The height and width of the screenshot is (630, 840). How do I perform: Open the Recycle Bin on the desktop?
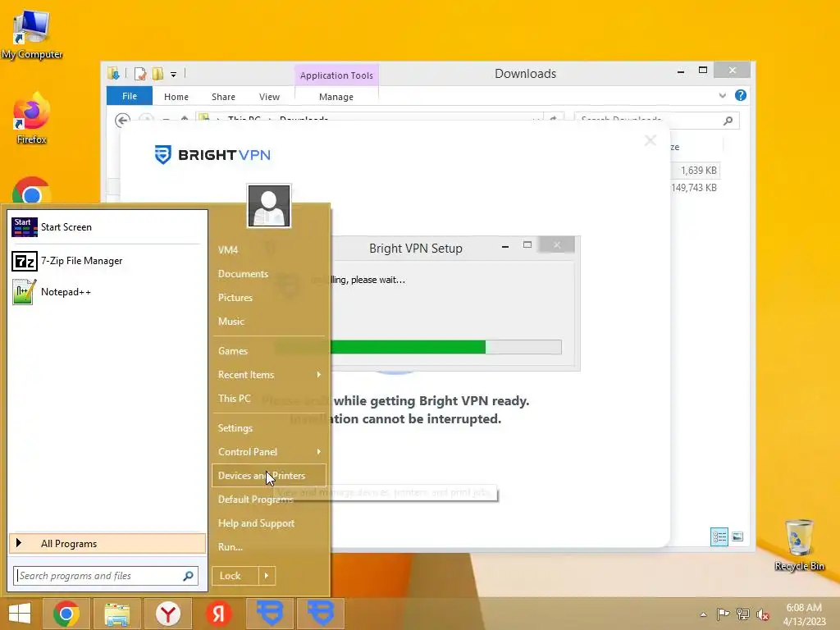coord(799,546)
